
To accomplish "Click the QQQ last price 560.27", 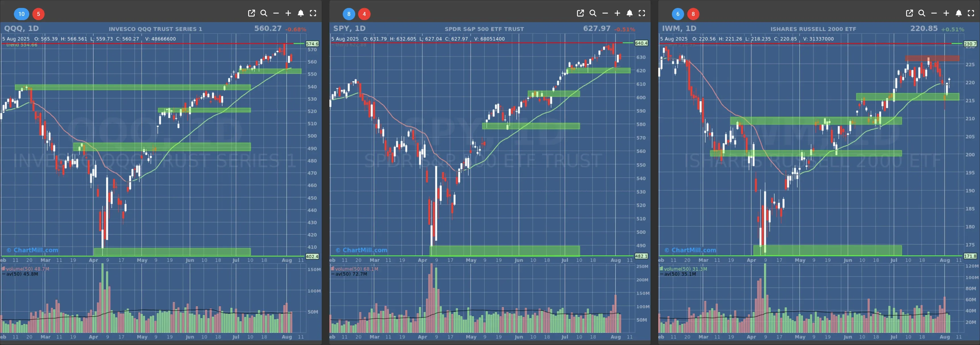I will pyautogui.click(x=268, y=28).
